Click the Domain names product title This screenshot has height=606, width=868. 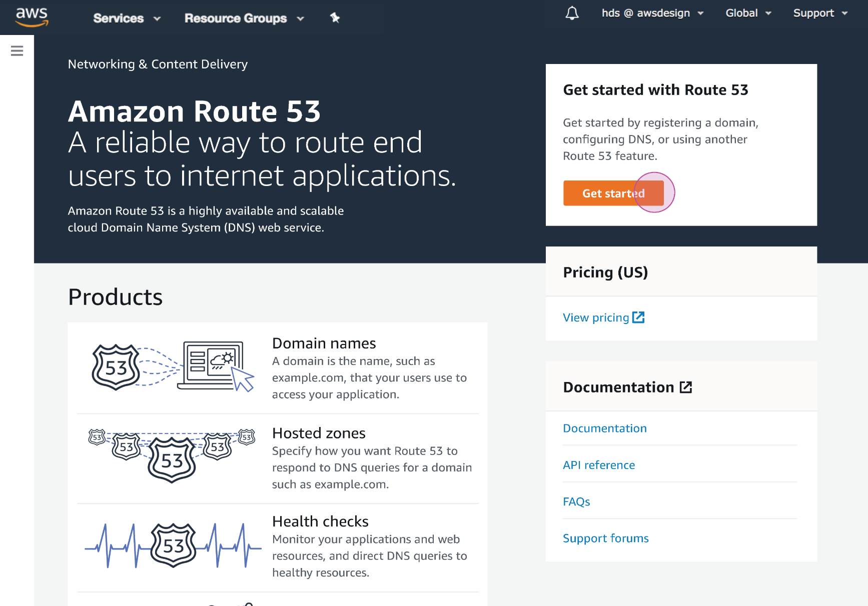point(324,343)
